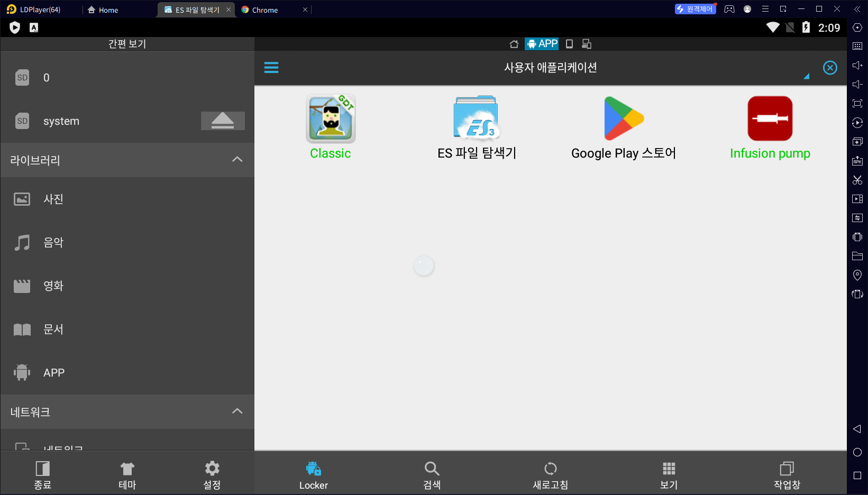Open 음악 in the library
The width and height of the screenshot is (868, 495).
click(x=127, y=243)
